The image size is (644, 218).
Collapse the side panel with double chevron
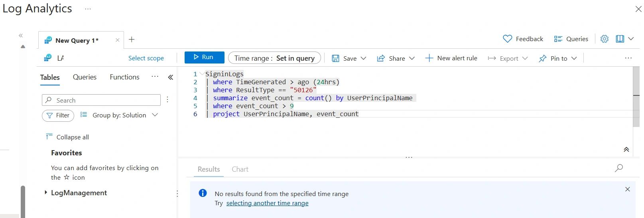tap(171, 77)
